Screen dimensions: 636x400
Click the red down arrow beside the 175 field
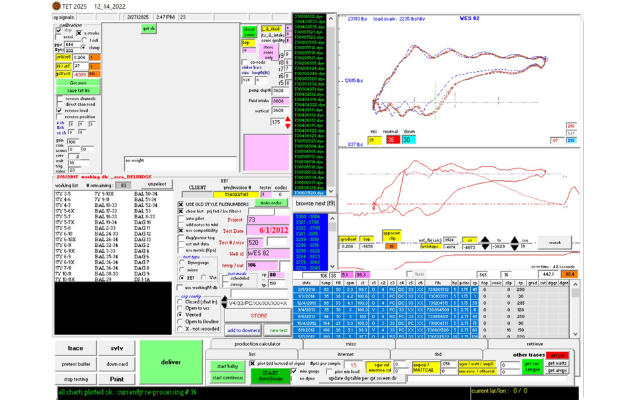(x=288, y=126)
